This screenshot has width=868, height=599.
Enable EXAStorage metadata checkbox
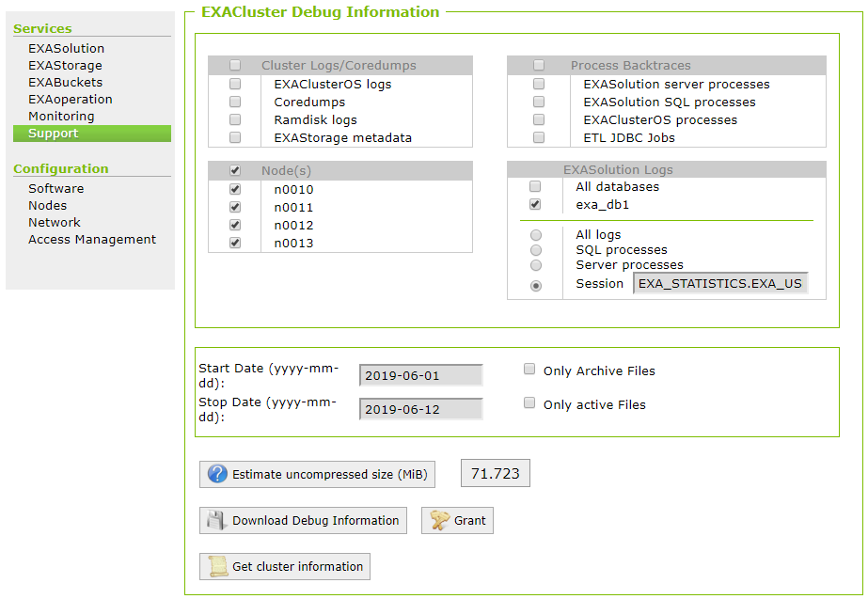click(x=235, y=137)
